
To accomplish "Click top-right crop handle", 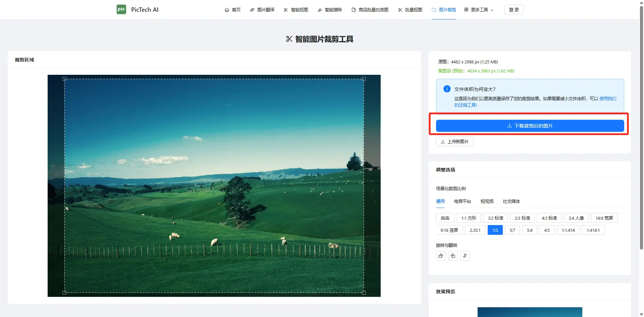I will [364, 79].
